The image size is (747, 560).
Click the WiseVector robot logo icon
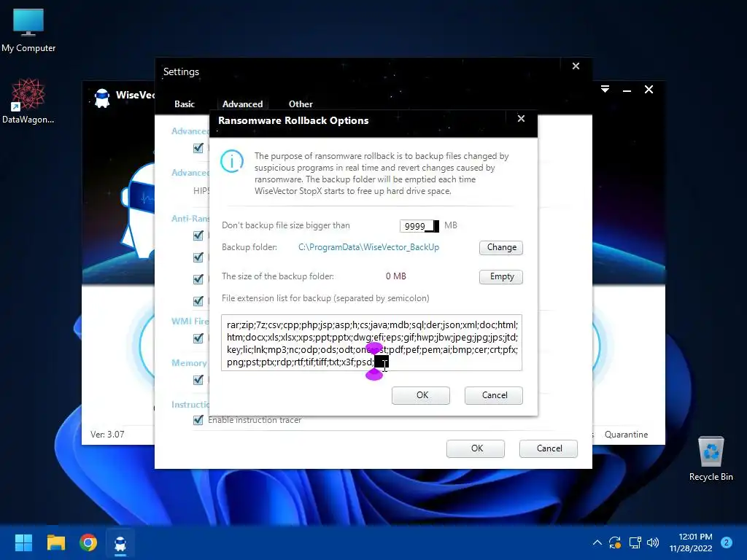click(102, 98)
